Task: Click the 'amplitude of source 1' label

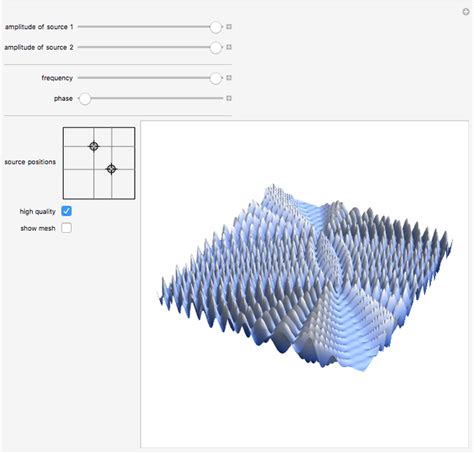Action: [39, 27]
